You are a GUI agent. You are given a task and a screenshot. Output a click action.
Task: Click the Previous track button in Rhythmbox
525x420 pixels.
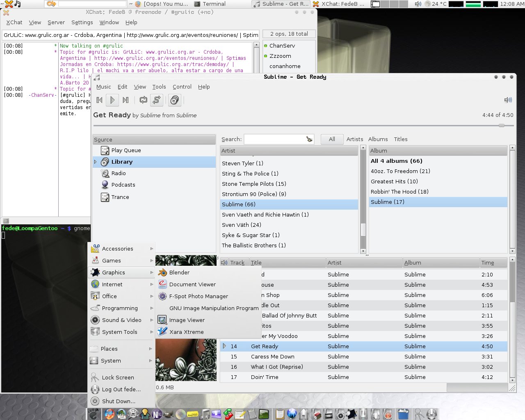pos(99,100)
